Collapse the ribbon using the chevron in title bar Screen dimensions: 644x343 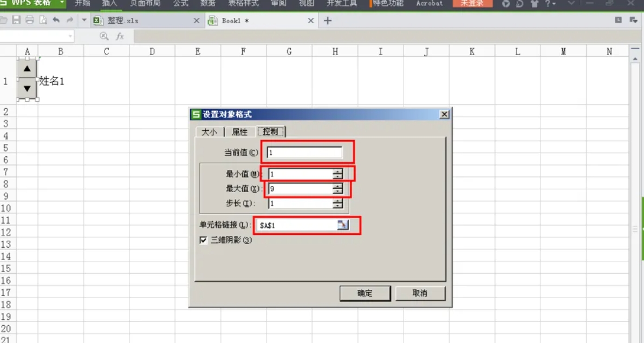click(x=571, y=4)
